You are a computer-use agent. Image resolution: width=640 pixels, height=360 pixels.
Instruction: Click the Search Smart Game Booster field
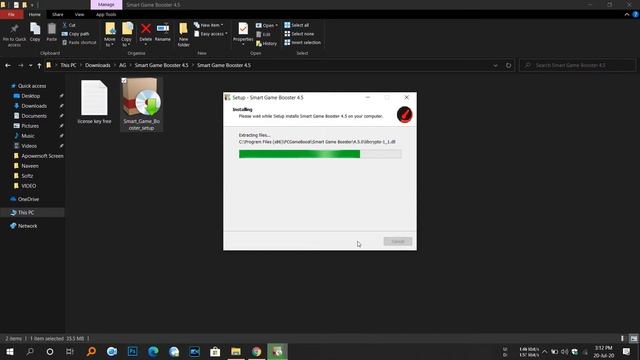click(578, 65)
